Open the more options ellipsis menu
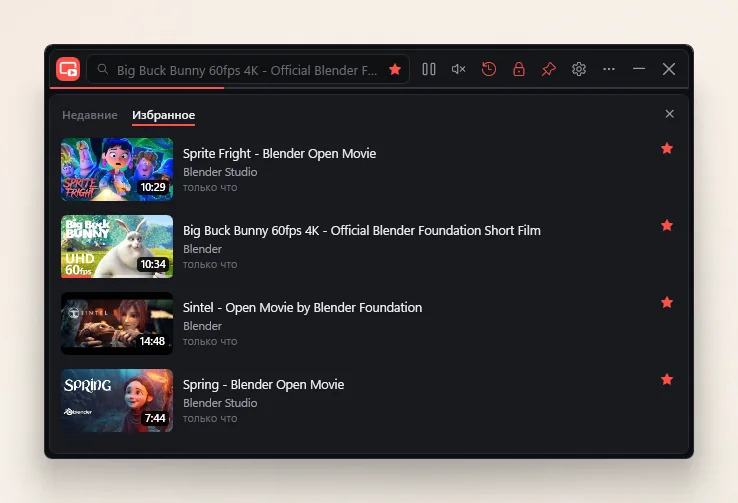Screen dimensions: 738x503 pyautogui.click(x=609, y=69)
